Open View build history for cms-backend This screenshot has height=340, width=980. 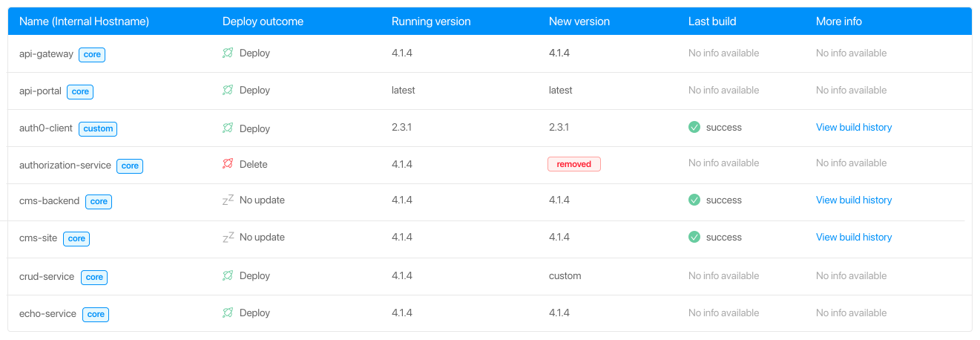point(854,200)
